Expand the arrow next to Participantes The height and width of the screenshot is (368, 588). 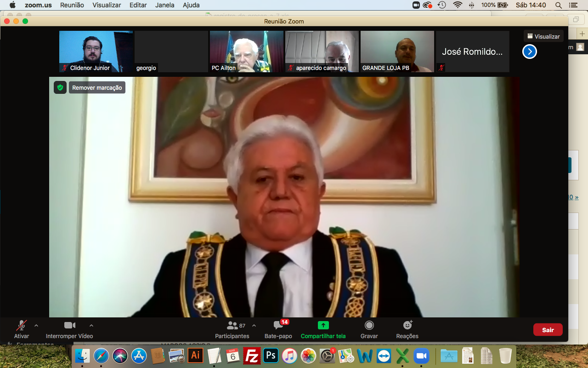pos(254,326)
